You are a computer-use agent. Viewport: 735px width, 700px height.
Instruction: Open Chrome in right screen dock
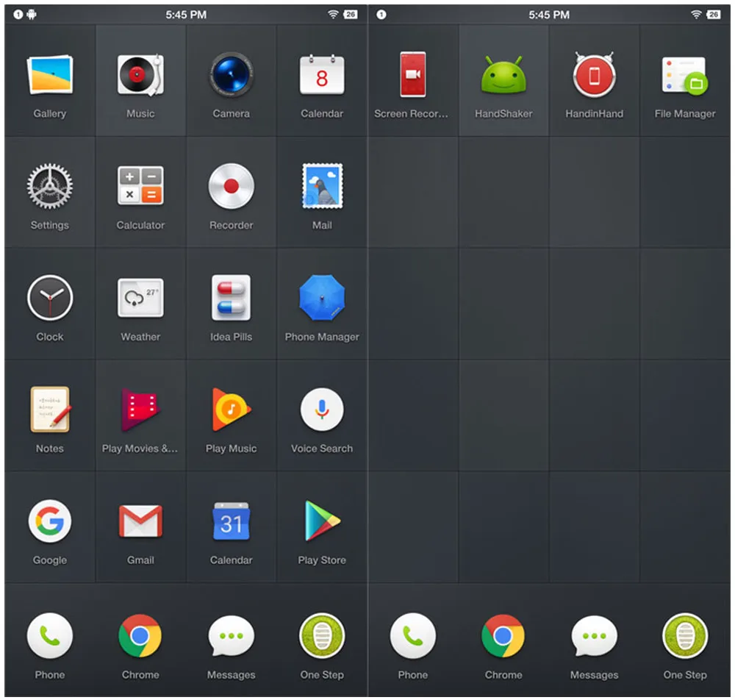[503, 636]
